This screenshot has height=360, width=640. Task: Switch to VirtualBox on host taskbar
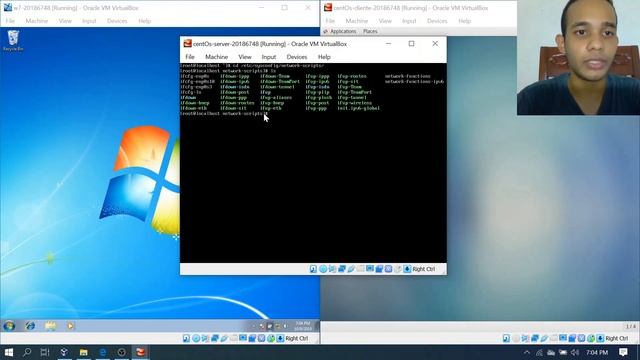click(140, 352)
